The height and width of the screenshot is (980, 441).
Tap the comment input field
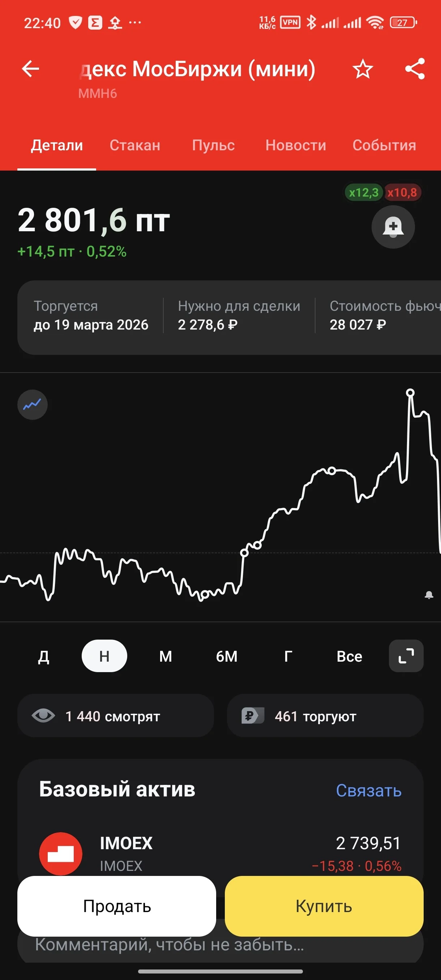click(x=220, y=947)
